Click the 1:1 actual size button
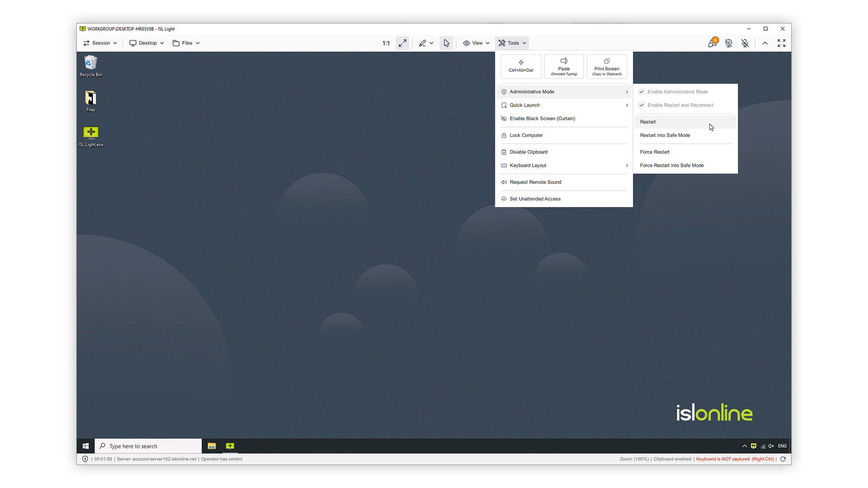 coord(386,43)
